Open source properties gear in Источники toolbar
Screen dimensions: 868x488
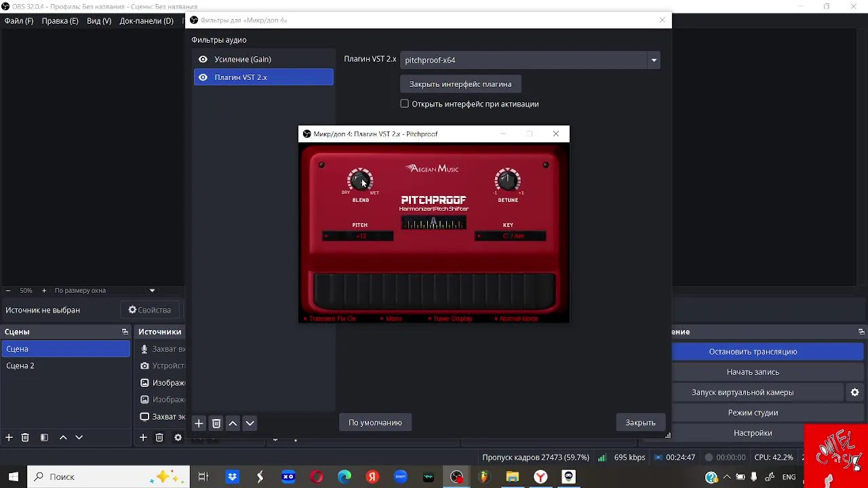point(178,438)
